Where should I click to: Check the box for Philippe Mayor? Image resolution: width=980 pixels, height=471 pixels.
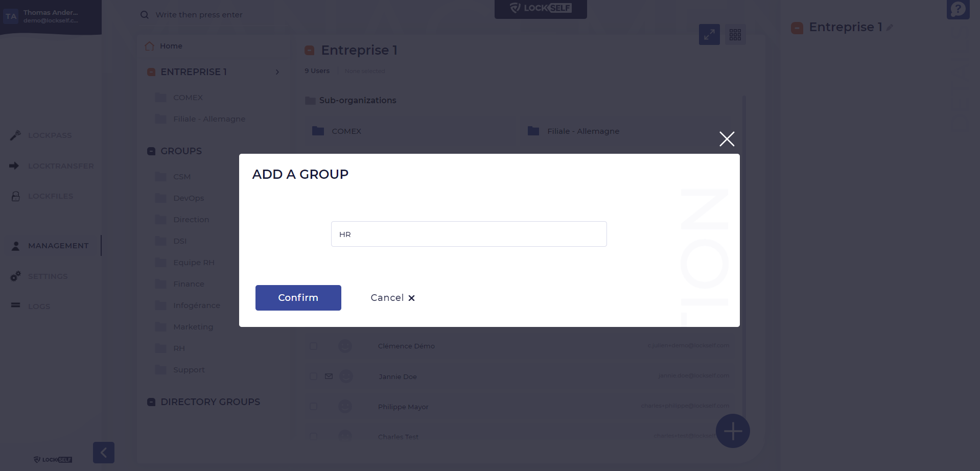[314, 407]
